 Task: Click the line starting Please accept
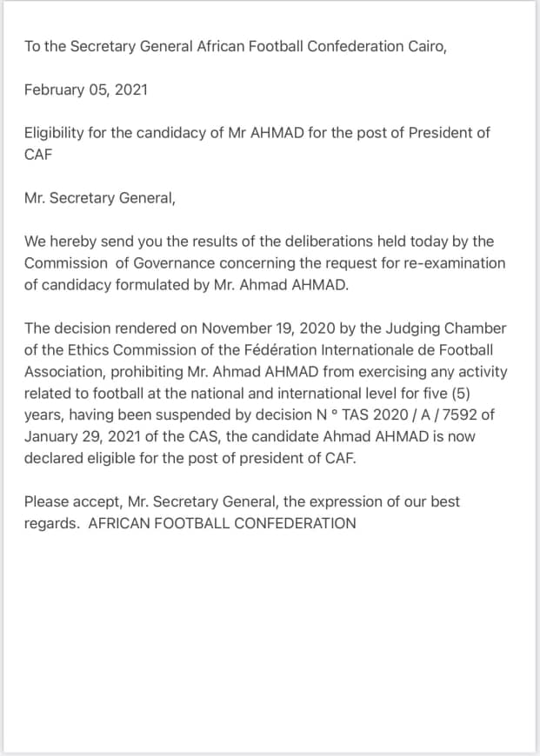242,502
